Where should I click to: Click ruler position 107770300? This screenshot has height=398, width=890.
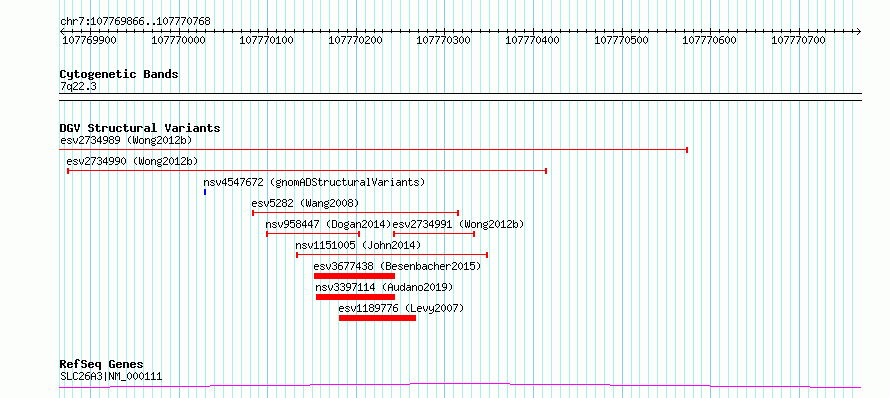(444, 40)
